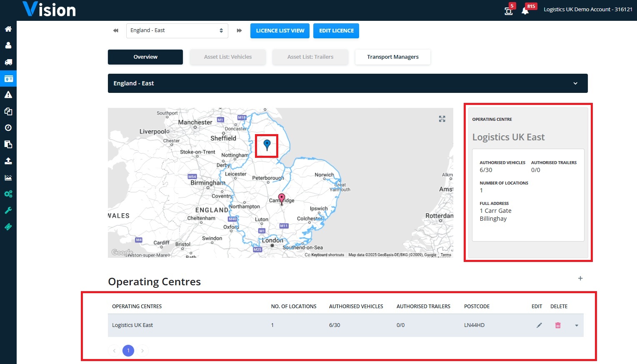Open the home icon in sidebar
Image resolution: width=637 pixels, height=364 pixels.
tap(8, 29)
